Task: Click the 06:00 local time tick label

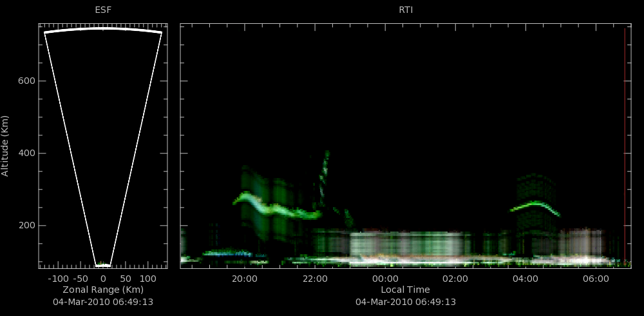Action: click(x=596, y=279)
